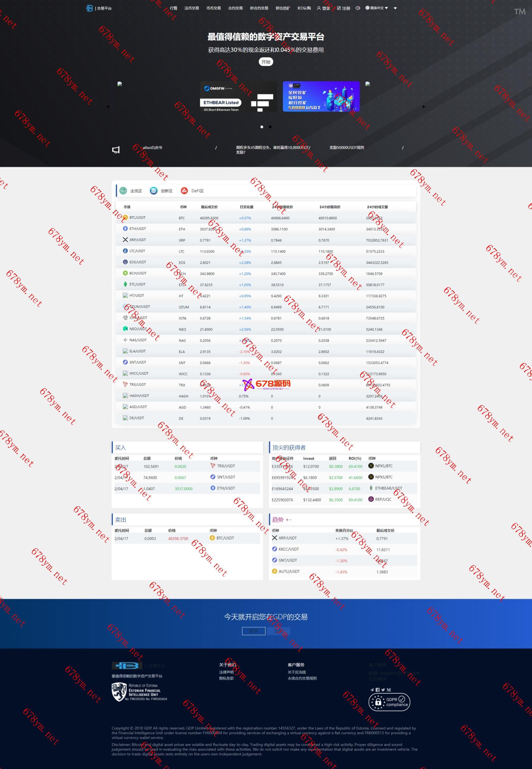Viewport: 532px width, 769px height.
Task: Open the Facebook social icon in footer
Action: pyautogui.click(x=377, y=689)
